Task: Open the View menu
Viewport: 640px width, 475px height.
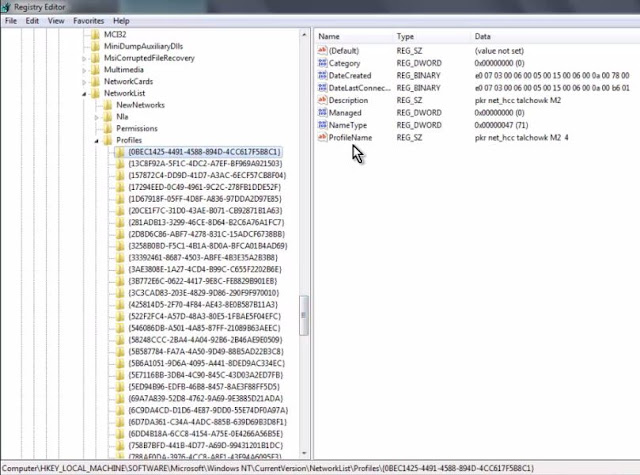Action: click(56, 21)
